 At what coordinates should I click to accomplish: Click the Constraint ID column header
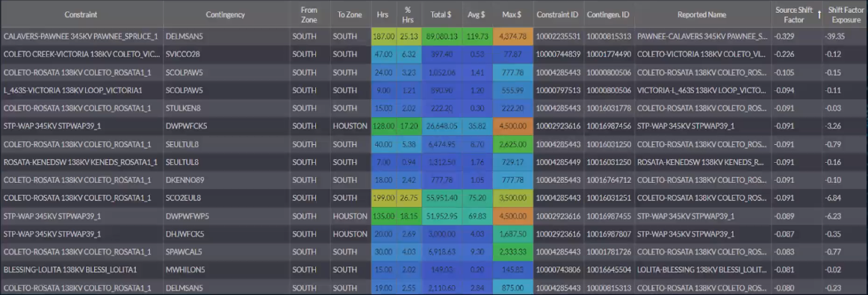coord(558,14)
